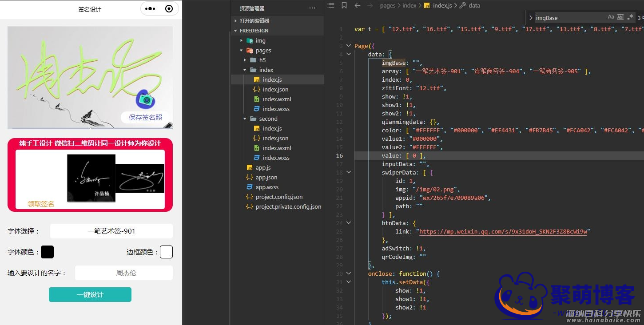Toggle replace mode arrow in find box
644x325 pixels.
pyautogui.click(x=531, y=18)
